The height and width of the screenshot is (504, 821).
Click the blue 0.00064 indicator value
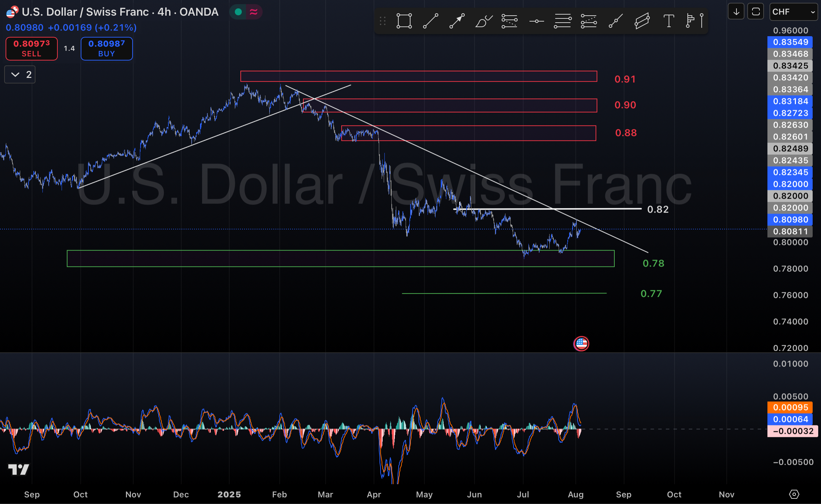[790, 419]
